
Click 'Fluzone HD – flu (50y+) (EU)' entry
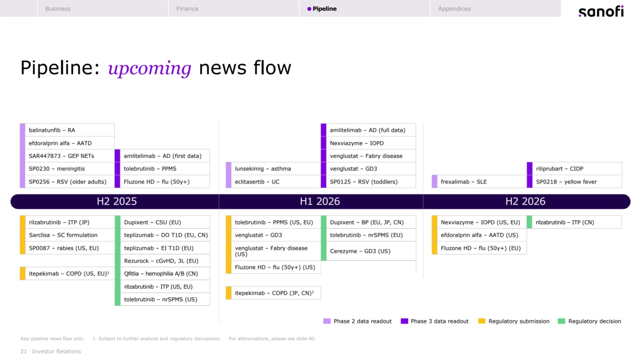(x=479, y=248)
